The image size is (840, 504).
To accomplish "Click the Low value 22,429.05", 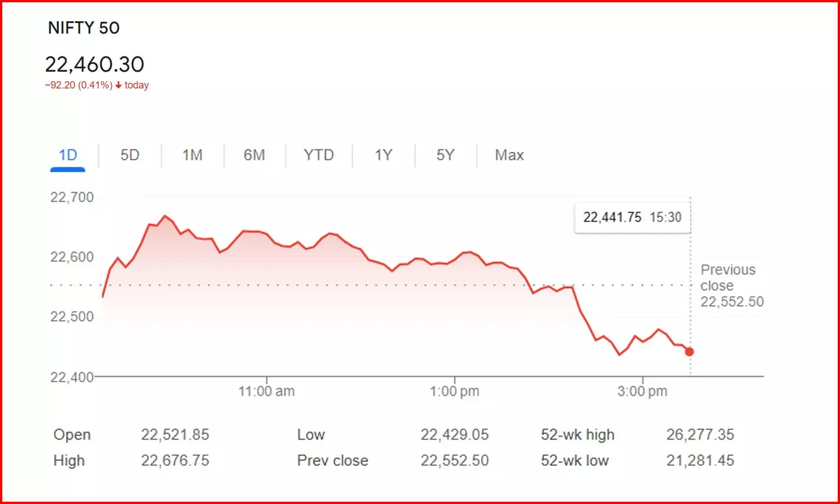I will 454,435.
